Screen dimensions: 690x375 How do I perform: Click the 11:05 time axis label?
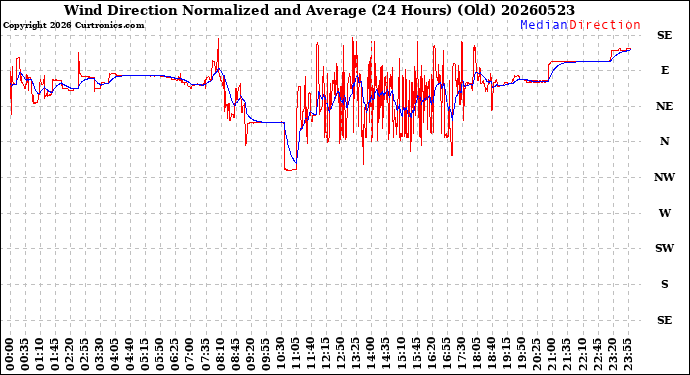pos(296,354)
